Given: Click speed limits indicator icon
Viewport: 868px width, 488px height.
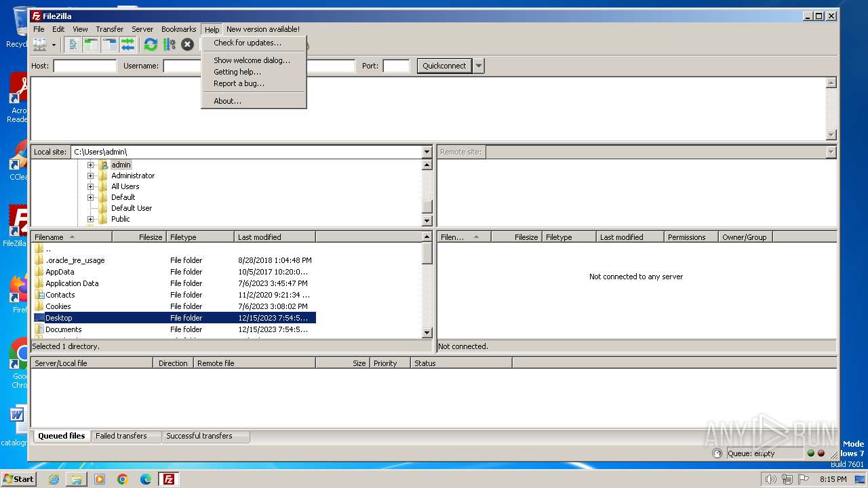Looking at the screenshot, I should click(717, 453).
